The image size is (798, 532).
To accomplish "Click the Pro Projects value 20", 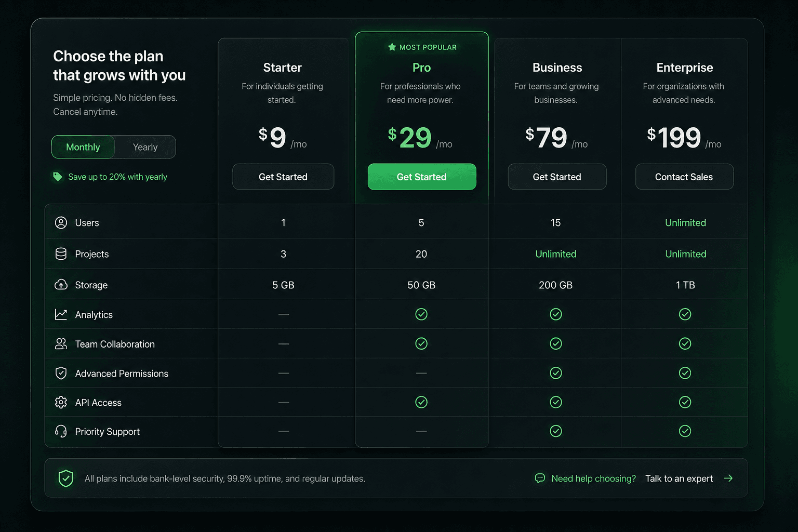I will tap(421, 254).
